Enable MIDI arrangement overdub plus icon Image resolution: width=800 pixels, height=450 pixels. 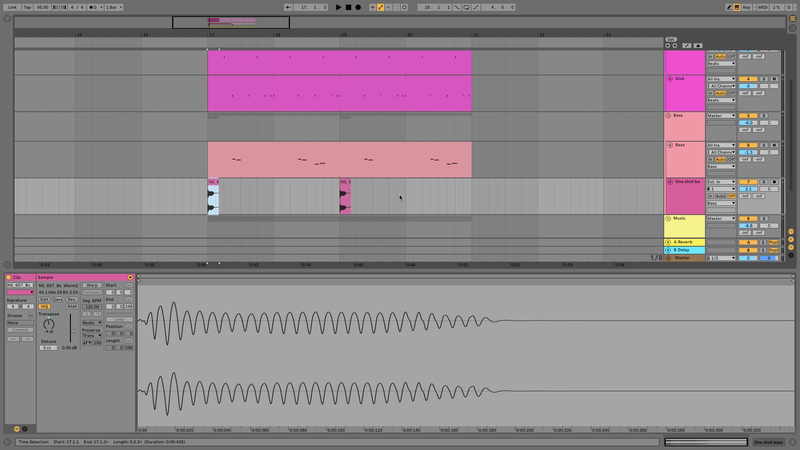pyautogui.click(x=372, y=7)
